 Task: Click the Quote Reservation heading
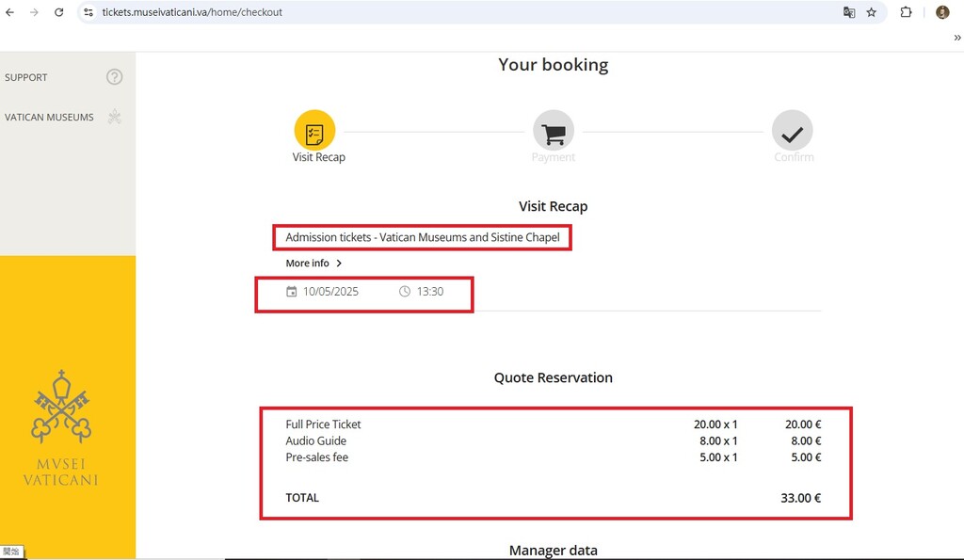click(553, 377)
